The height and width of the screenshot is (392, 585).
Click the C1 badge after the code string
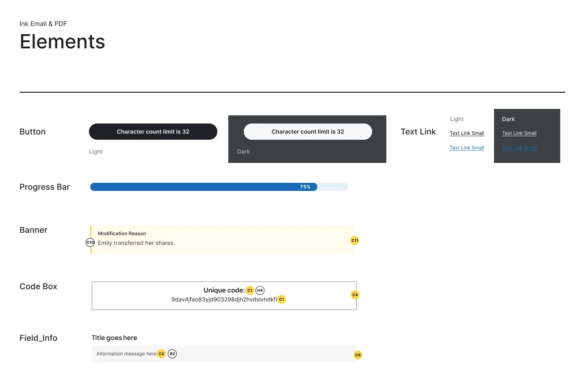pos(282,299)
